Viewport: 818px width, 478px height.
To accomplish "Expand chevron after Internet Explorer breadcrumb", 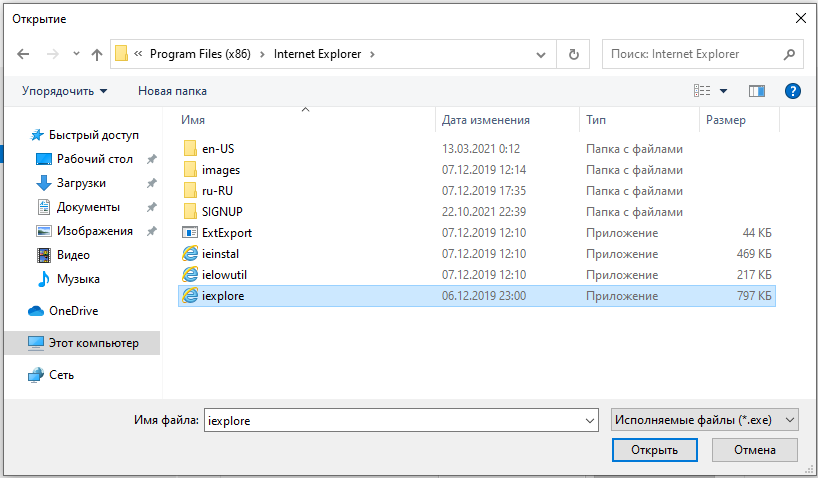I will coord(372,54).
